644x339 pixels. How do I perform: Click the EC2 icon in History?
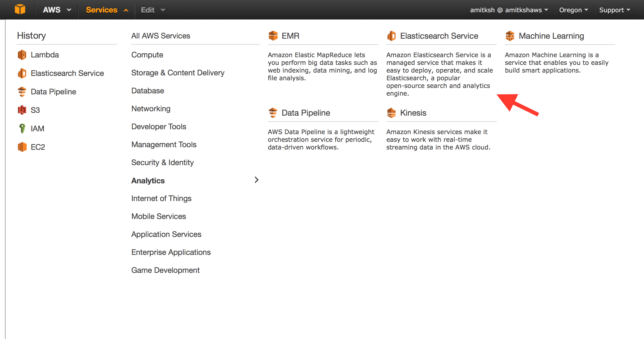[22, 147]
